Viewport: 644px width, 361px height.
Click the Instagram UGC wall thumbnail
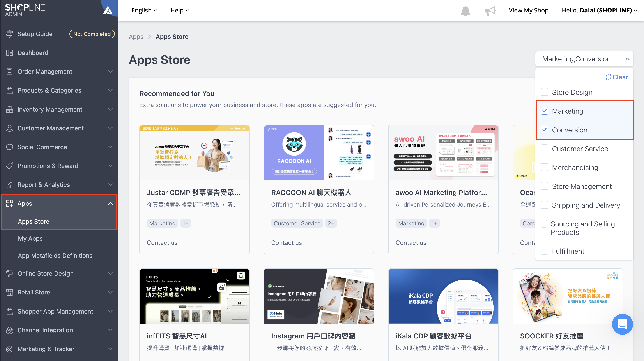[319, 296]
